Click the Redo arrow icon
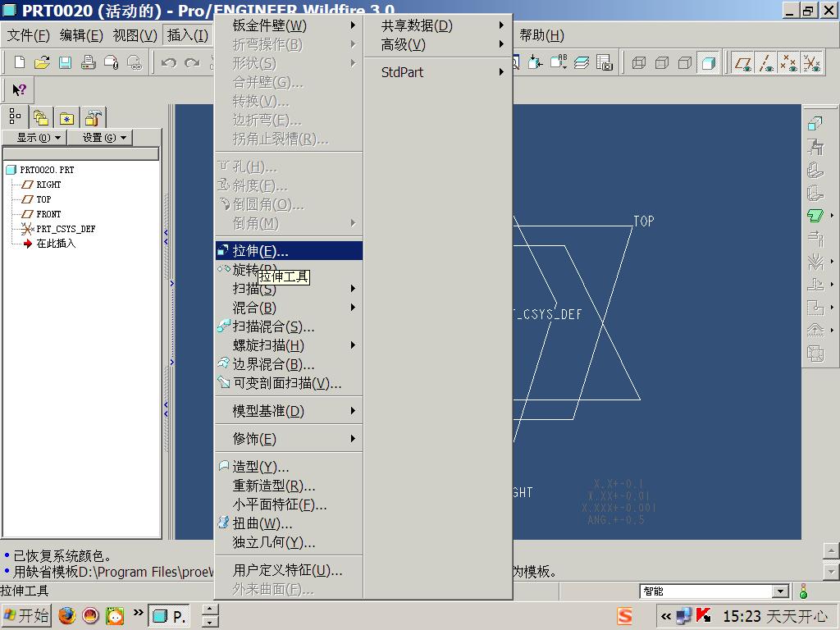Screen dimensions: 840x630 point(192,62)
